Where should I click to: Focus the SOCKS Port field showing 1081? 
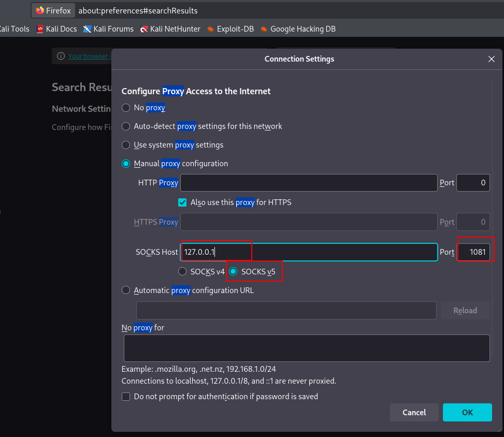click(x=473, y=252)
